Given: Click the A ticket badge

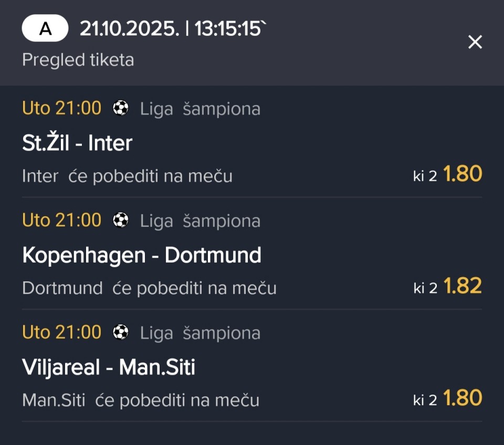Looking at the screenshot, I should 45,28.
